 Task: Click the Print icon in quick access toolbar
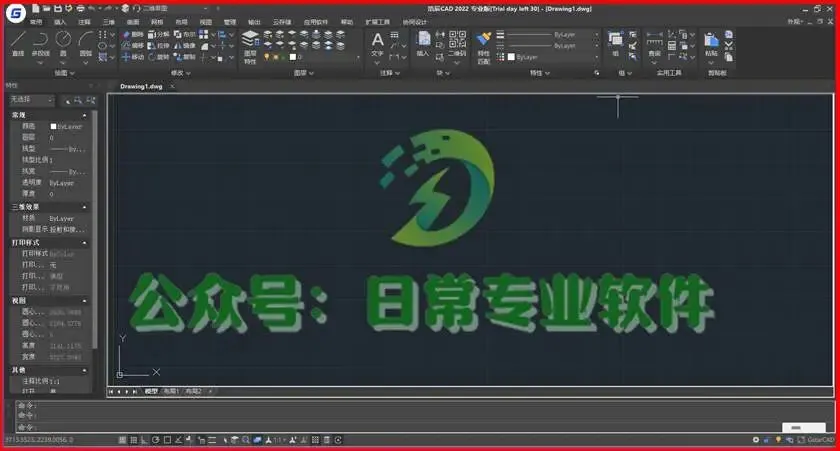tap(80, 9)
